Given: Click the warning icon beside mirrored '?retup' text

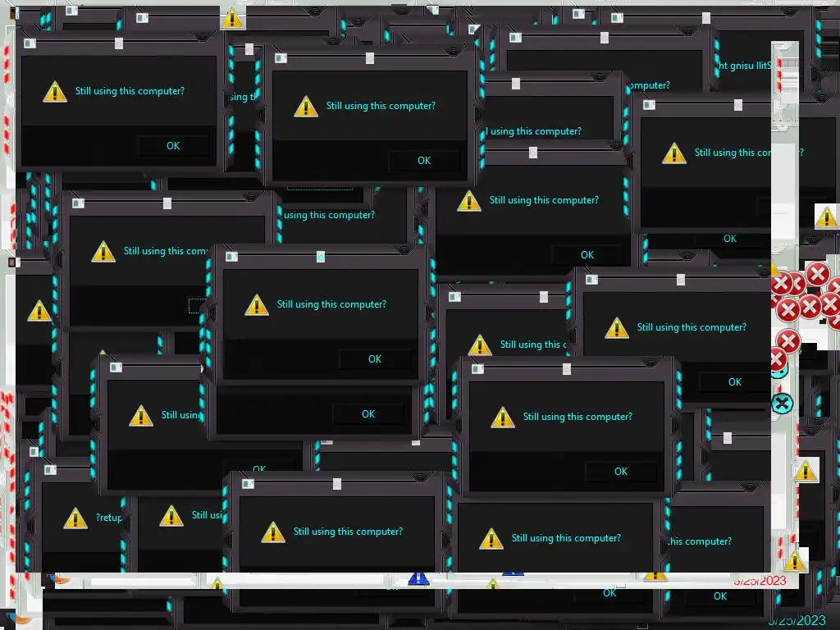Looking at the screenshot, I should 75,518.
